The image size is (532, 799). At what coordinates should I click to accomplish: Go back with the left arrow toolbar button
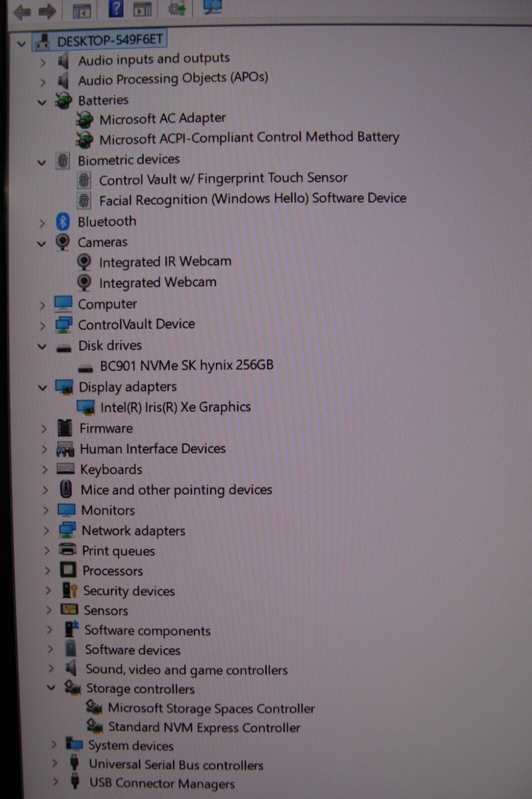click(x=22, y=11)
